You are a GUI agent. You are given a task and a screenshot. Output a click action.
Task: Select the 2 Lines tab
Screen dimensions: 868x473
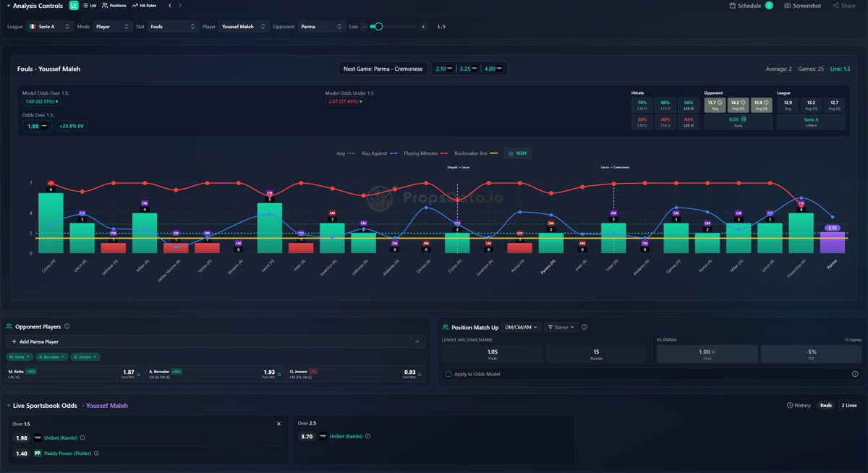(851, 405)
